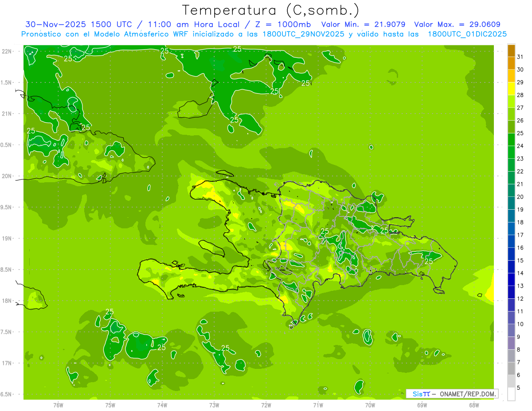Screen dimensions: 532x411
Task: Click longitude label '73W'
Action: (214, 405)
